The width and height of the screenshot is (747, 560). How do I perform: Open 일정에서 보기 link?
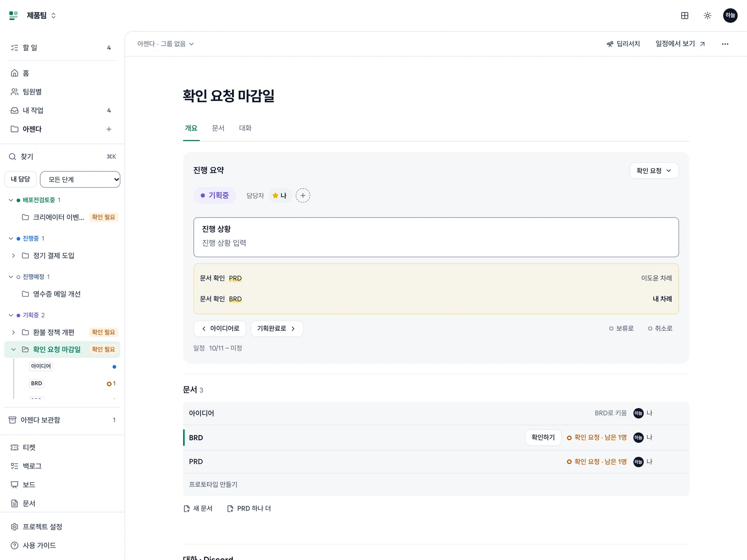pyautogui.click(x=681, y=44)
